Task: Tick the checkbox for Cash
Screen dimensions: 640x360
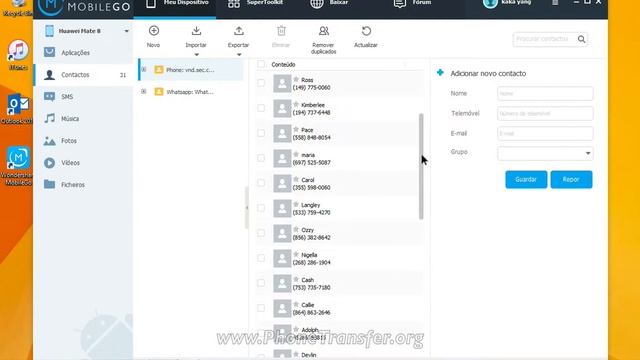Action: pos(261,283)
